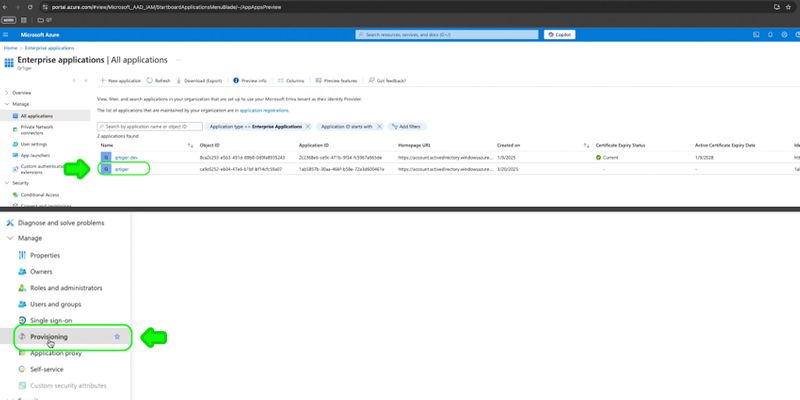Click Download (Export) in the toolbar
Image resolution: width=800 pixels, height=400 pixels.
(x=199, y=81)
